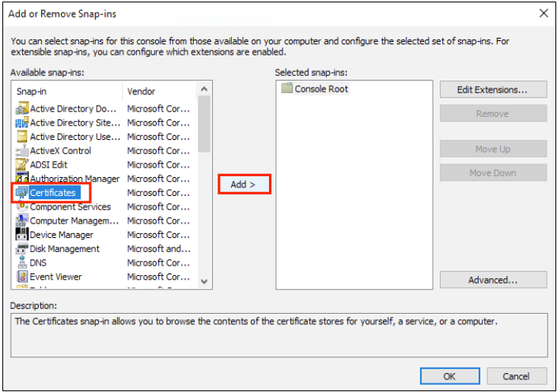Click the Disk Management icon
Viewport: 557px width, 392px height.
pyautogui.click(x=22, y=249)
